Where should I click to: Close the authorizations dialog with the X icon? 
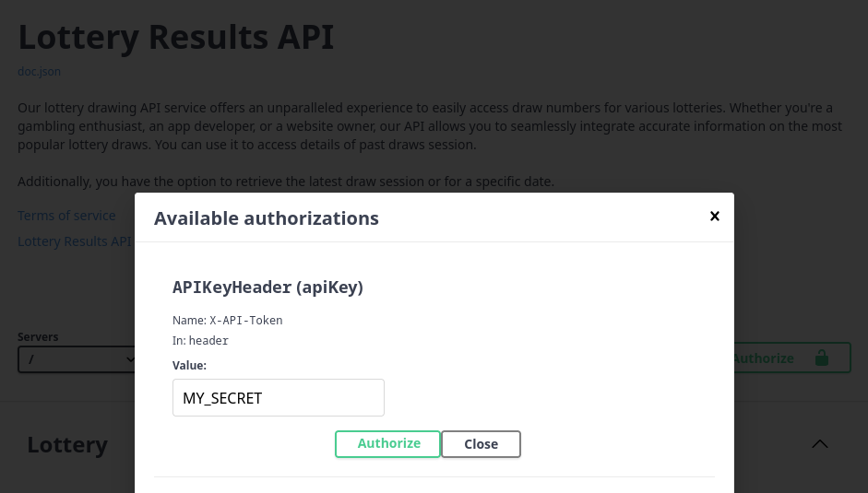click(x=714, y=217)
